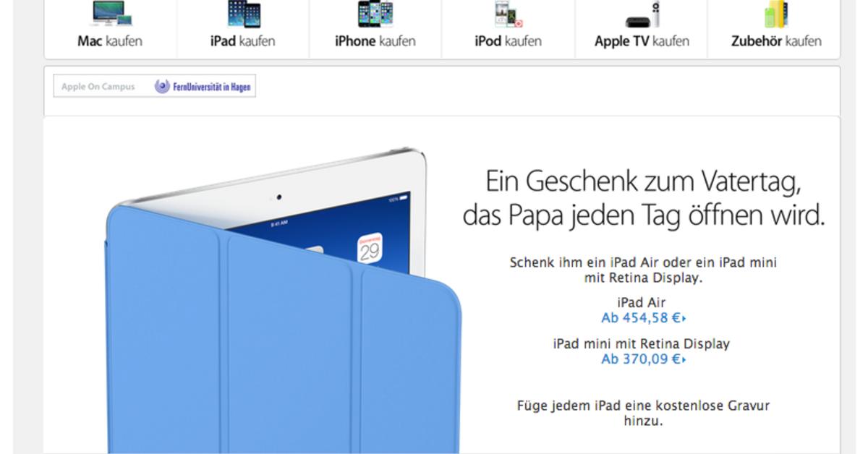The image size is (868, 454).
Task: Click the FernUniversität in Hagen logo
Action: coord(203,87)
